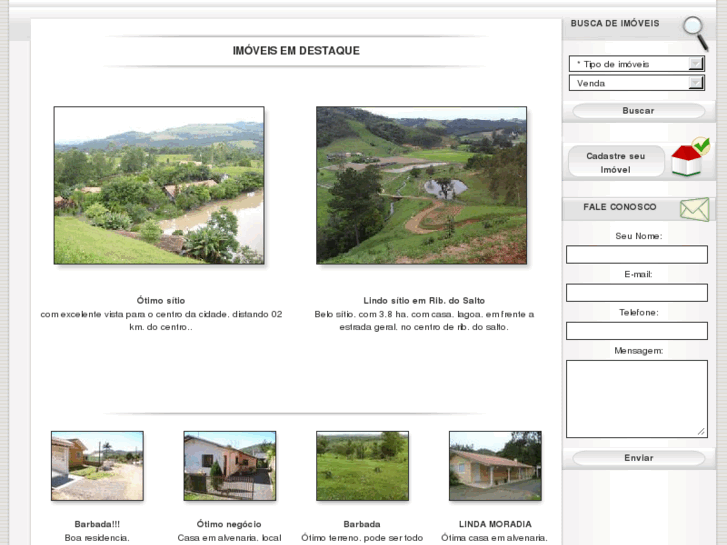Open the Ótimo negócio house thumbnail

click(230, 466)
